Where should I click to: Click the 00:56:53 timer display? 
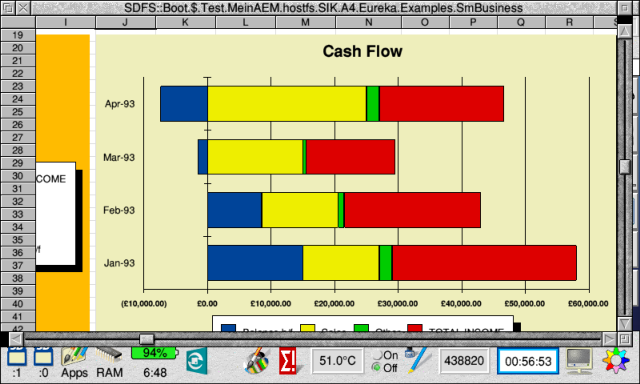pyautogui.click(x=528, y=361)
